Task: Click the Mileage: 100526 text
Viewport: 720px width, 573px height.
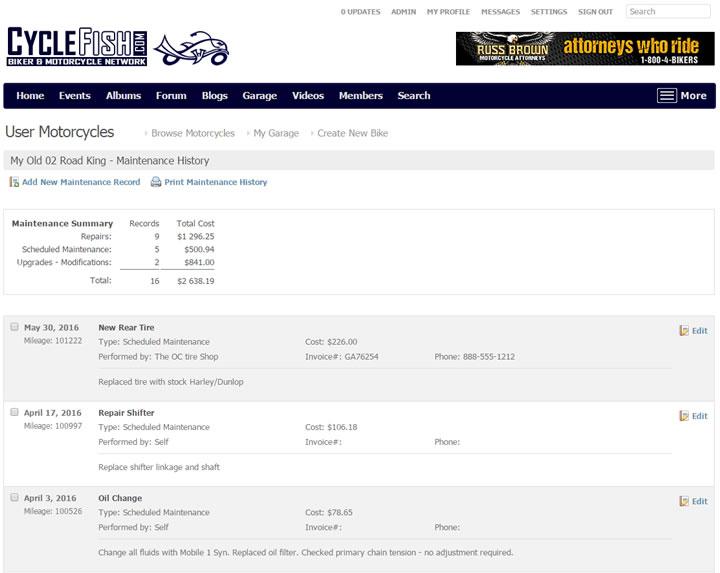Action: pyautogui.click(x=53, y=511)
